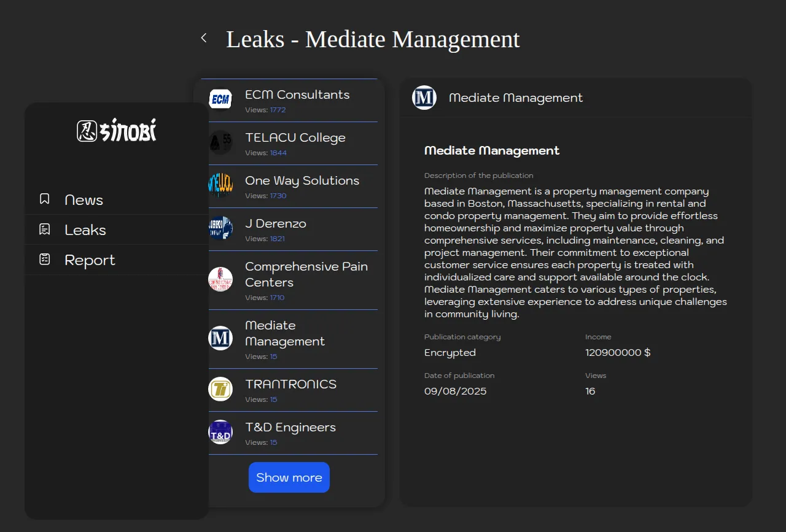The image size is (786, 532).
Task: Open the Leaks menu item
Action: click(85, 230)
